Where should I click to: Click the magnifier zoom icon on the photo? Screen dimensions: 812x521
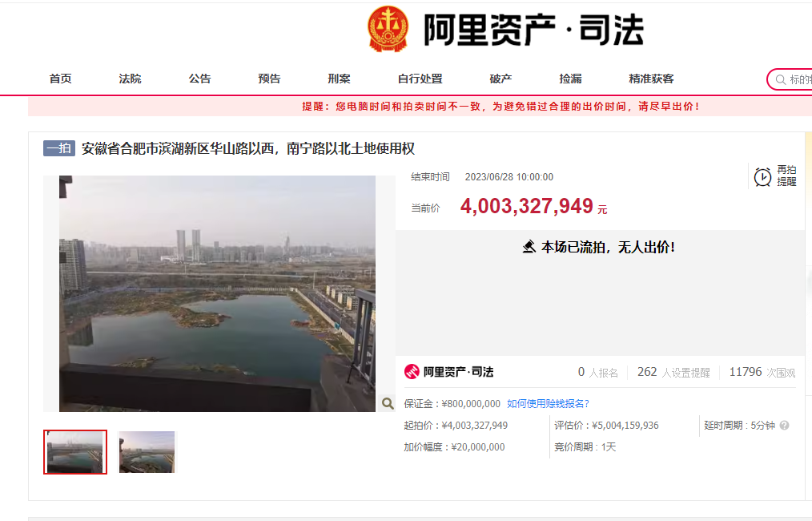[x=387, y=403]
